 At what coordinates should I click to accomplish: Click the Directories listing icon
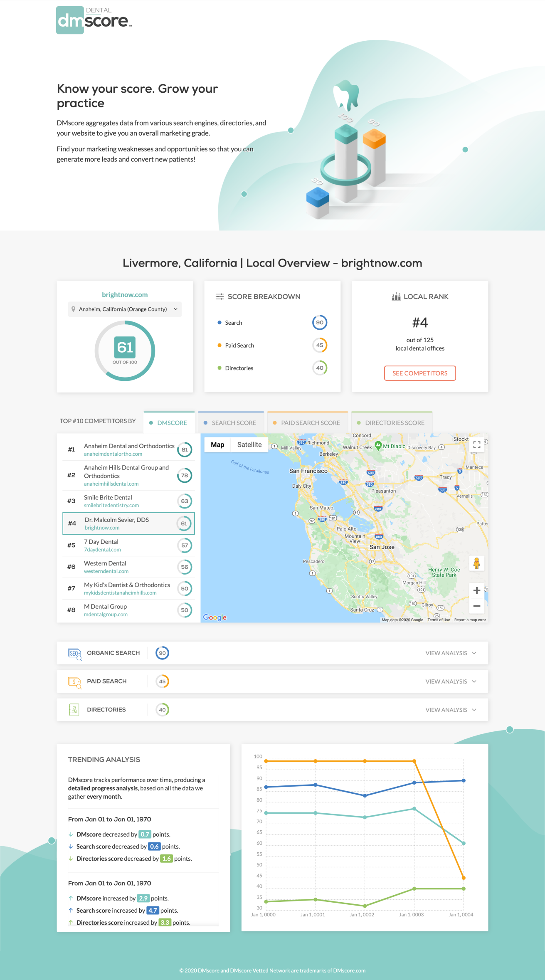[x=74, y=710]
